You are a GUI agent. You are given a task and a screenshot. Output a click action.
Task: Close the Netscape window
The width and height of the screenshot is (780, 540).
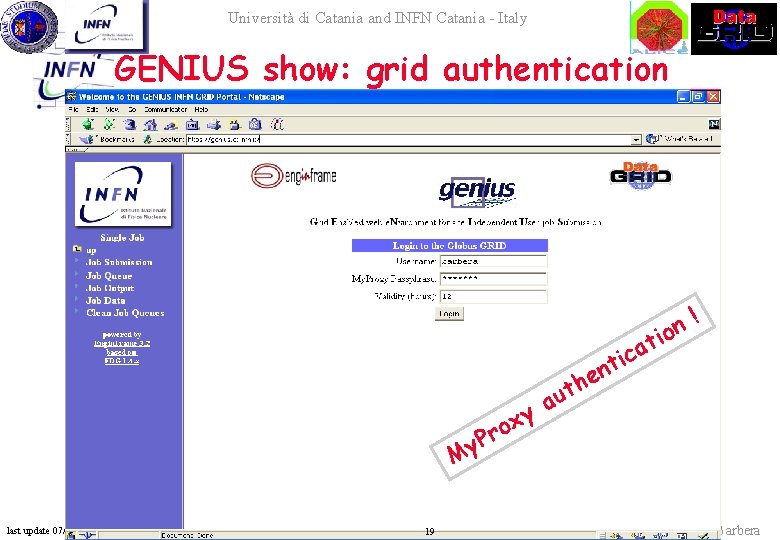click(713, 96)
